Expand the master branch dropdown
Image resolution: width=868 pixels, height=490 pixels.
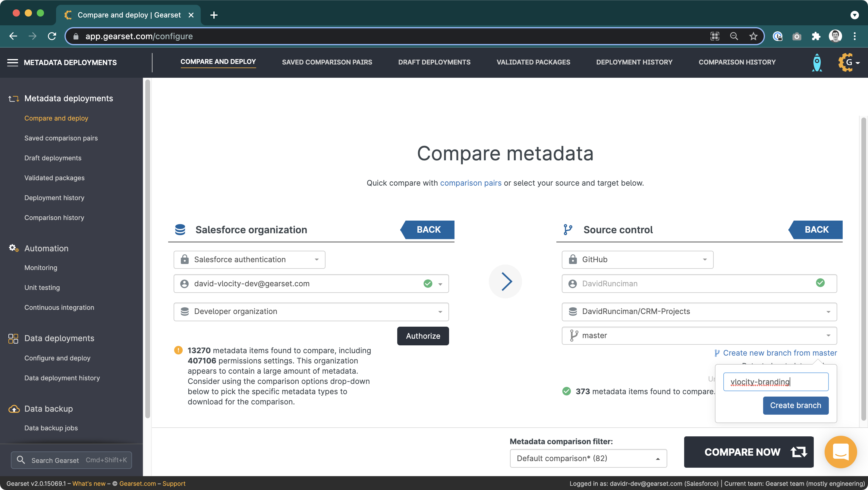coord(699,336)
